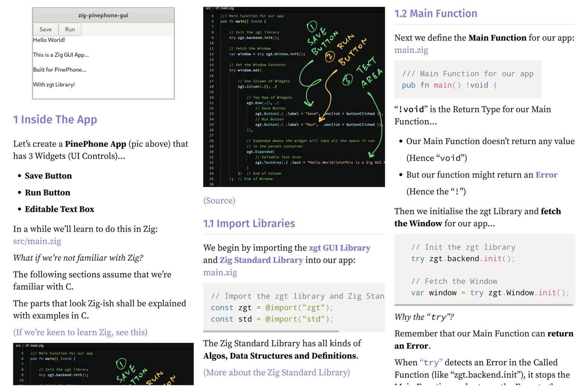Click the "1.2 Main Function" heading

coord(436,14)
